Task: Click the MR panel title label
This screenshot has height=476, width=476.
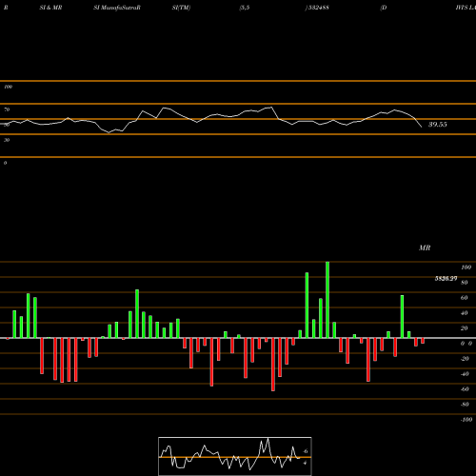Action: coord(425,248)
